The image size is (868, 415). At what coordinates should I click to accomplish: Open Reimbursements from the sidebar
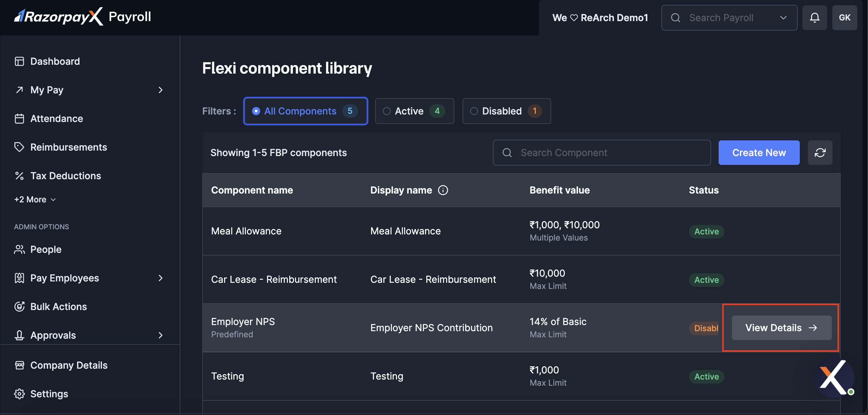click(x=69, y=147)
